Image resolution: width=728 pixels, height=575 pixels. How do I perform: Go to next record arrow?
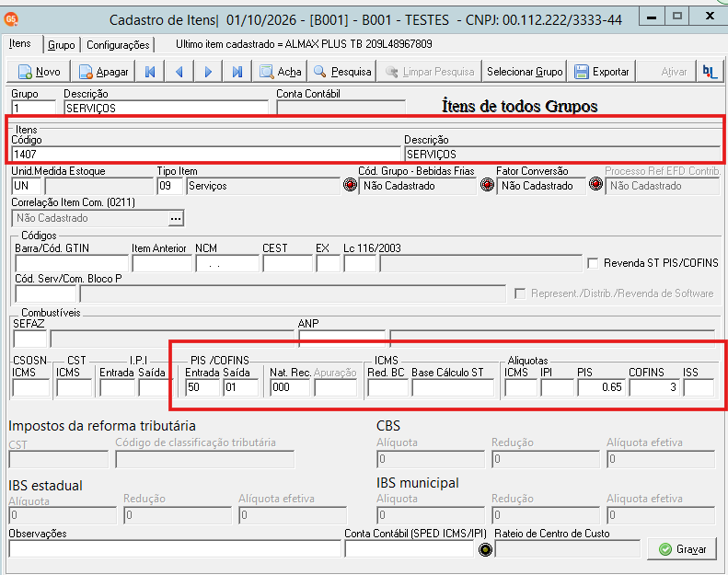point(207,72)
